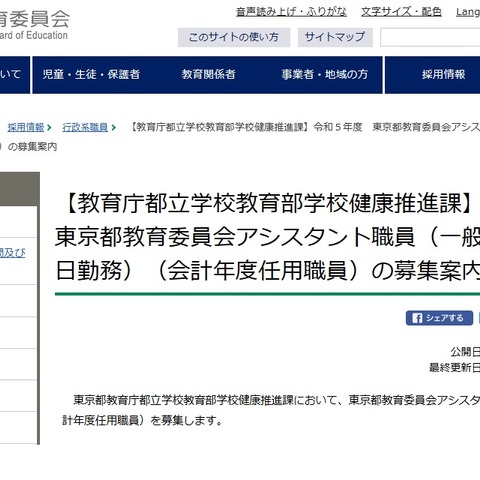Open the 採用情報 navigation tab
This screenshot has height=480, width=480.
click(x=433, y=75)
